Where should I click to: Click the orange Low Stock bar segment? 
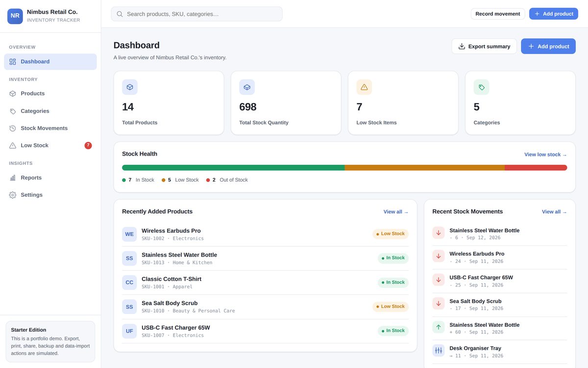click(x=425, y=168)
